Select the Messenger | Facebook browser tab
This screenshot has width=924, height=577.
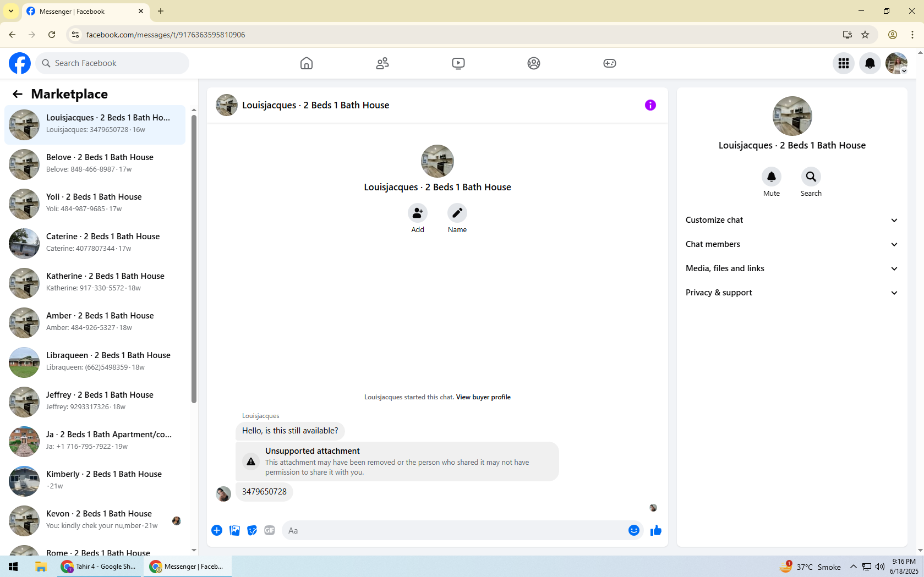(85, 12)
